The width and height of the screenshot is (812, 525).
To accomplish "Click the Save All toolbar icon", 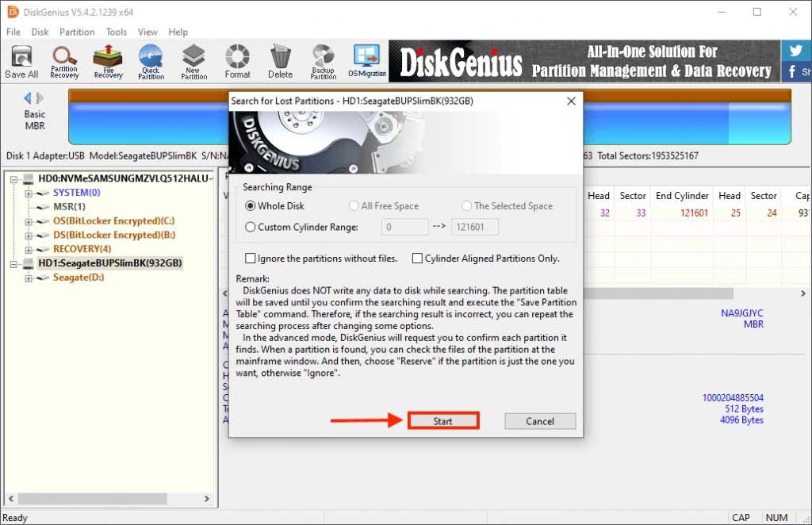I will coord(21,62).
